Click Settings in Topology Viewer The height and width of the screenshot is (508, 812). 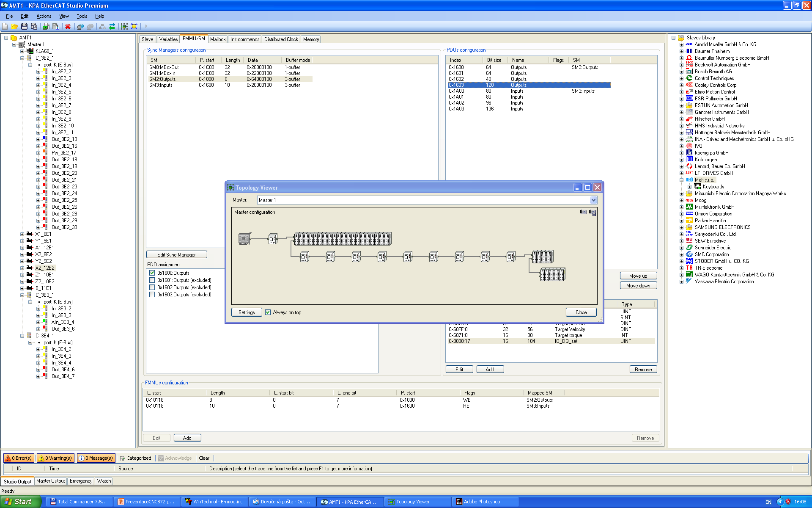tap(247, 312)
